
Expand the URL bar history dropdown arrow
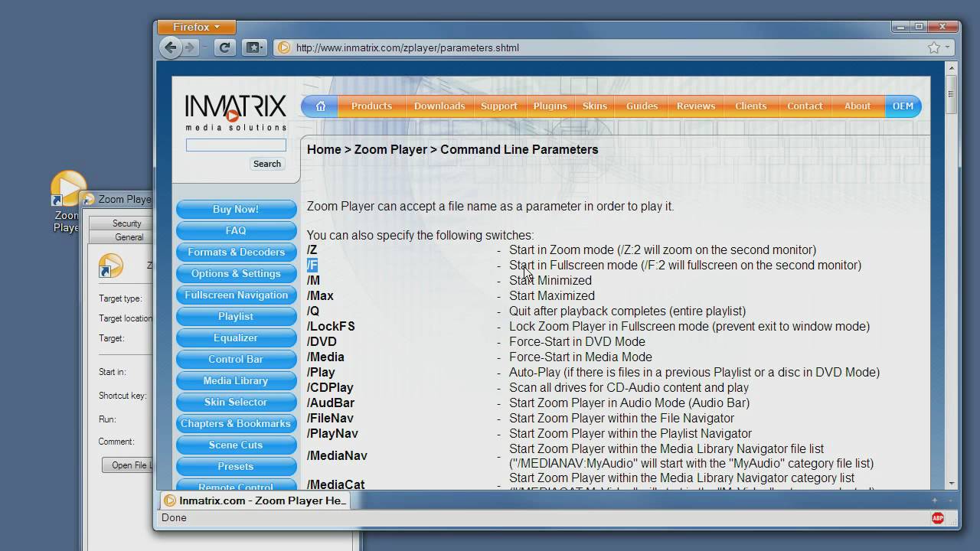point(947,47)
